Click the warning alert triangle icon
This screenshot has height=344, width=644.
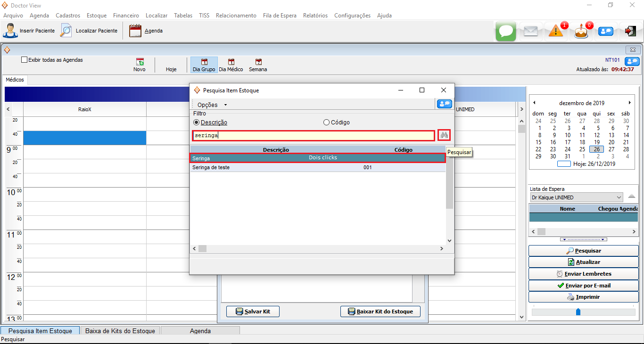(556, 32)
